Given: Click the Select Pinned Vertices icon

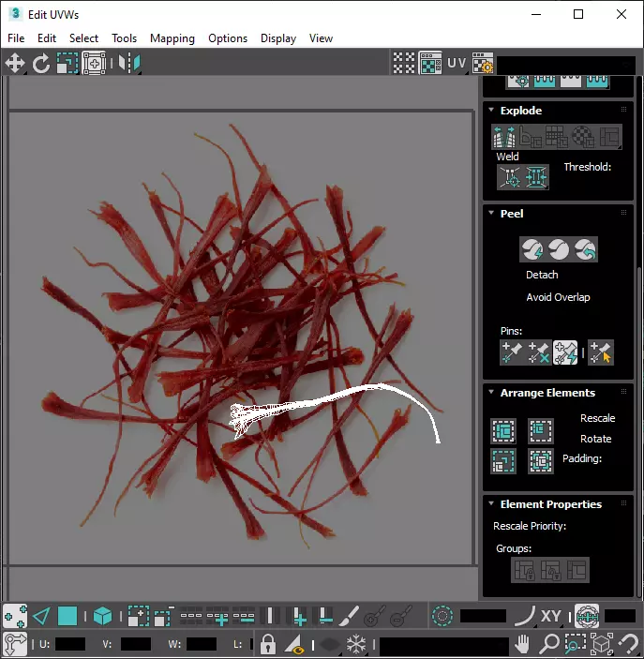Looking at the screenshot, I should [600, 352].
